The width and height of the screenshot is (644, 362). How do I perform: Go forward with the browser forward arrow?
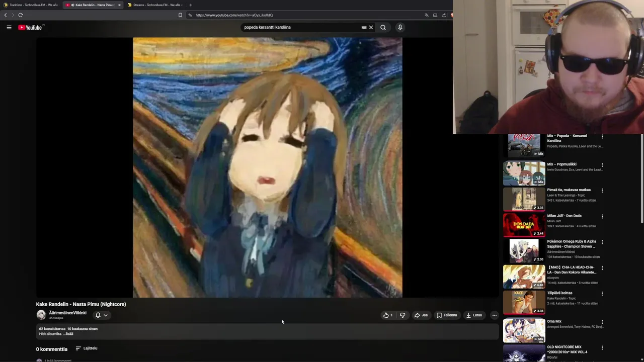pos(13,15)
